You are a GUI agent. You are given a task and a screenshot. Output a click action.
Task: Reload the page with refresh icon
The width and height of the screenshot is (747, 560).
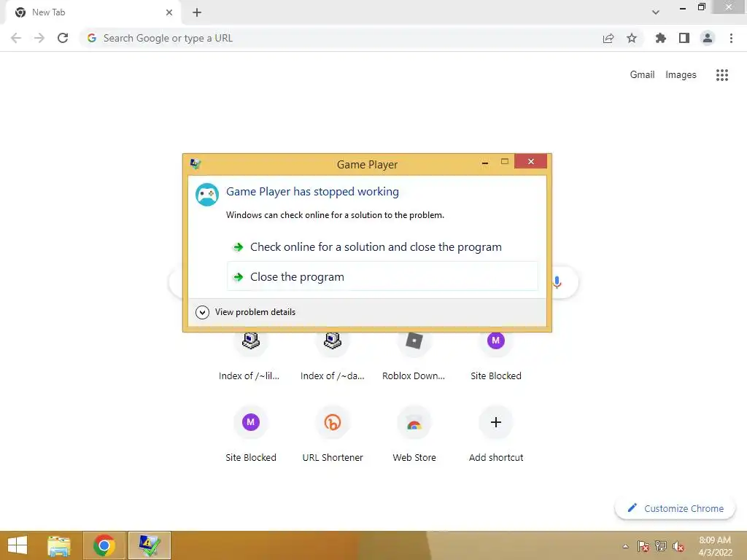pyautogui.click(x=63, y=38)
